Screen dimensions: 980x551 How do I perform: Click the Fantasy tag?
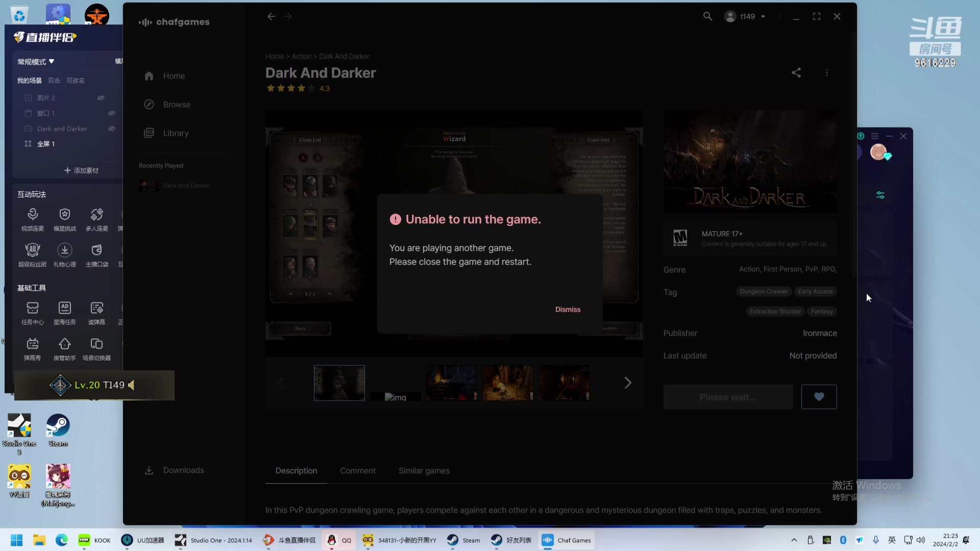coord(822,312)
